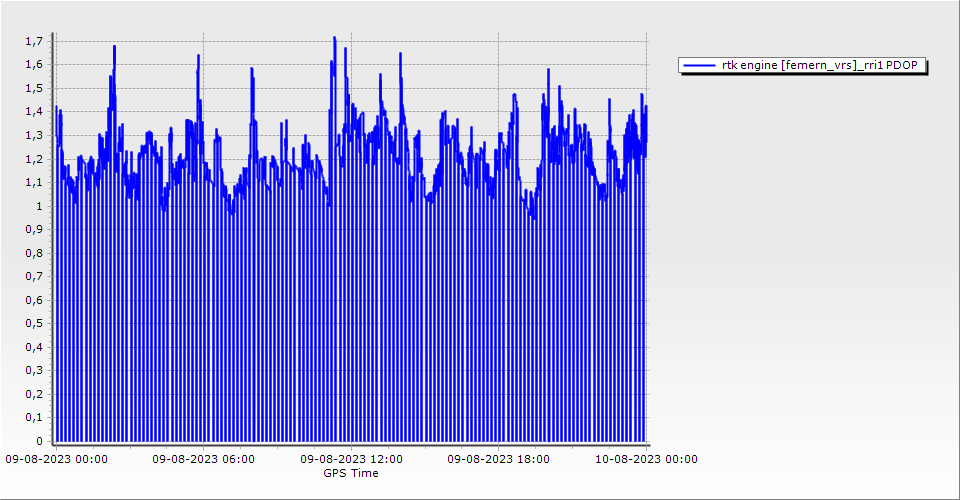Click the '0' y-axis tick label
The width and height of the screenshot is (960, 500).
point(40,441)
